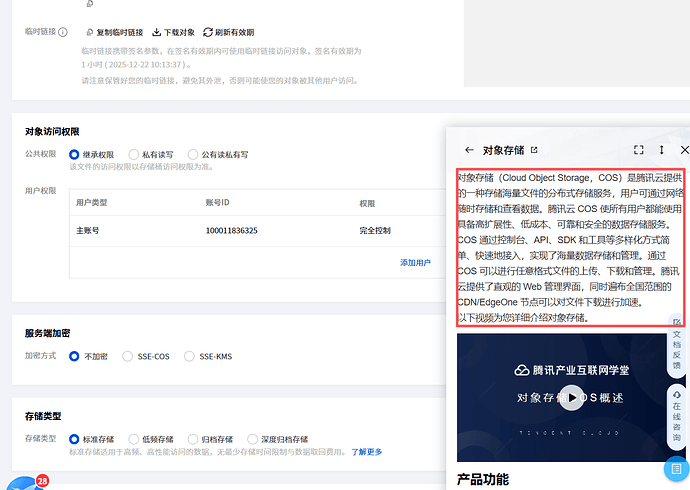Click the vertical resize arrow icon in help panel
The image size is (690, 490).
pos(661,150)
